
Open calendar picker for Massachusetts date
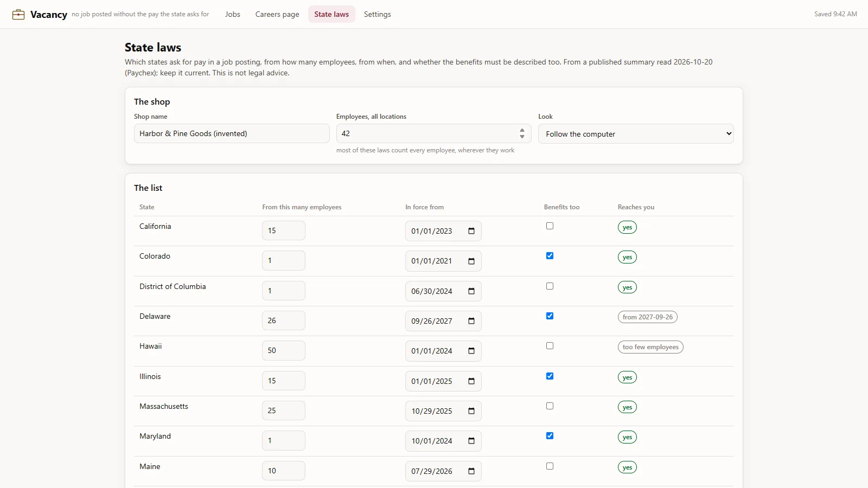coord(471,411)
